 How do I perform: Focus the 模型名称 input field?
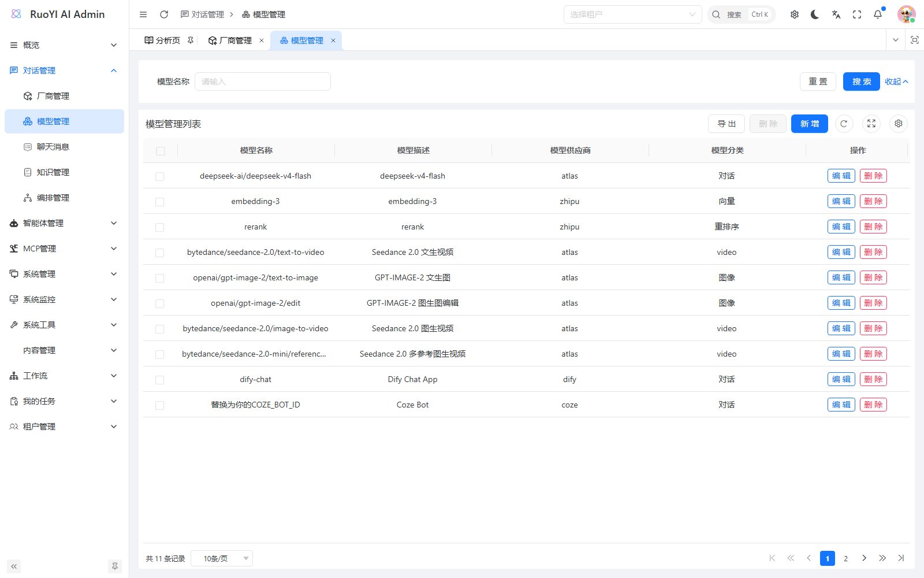coord(263,81)
